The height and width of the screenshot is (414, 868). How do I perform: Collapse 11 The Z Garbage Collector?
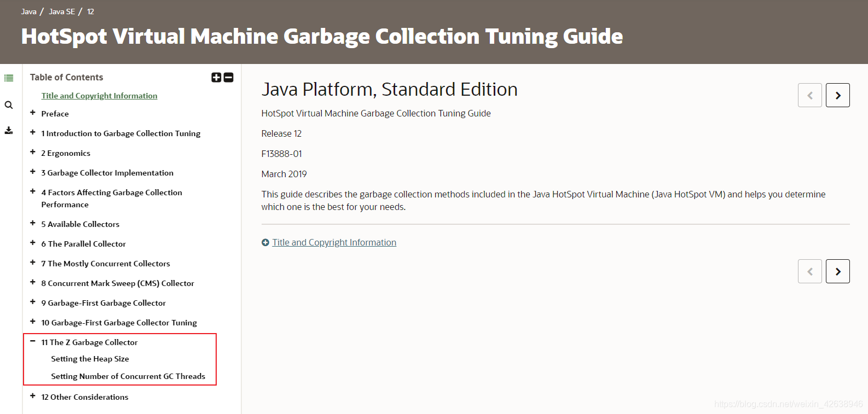point(33,341)
